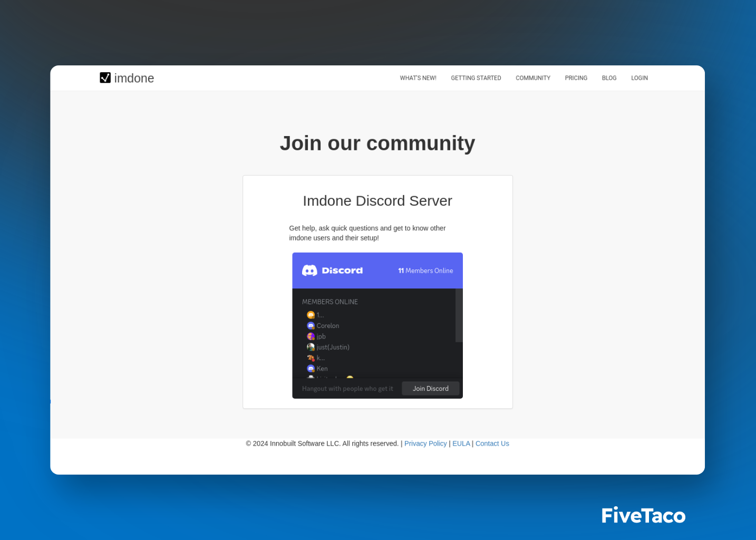Click the member name Corelon

point(328,326)
